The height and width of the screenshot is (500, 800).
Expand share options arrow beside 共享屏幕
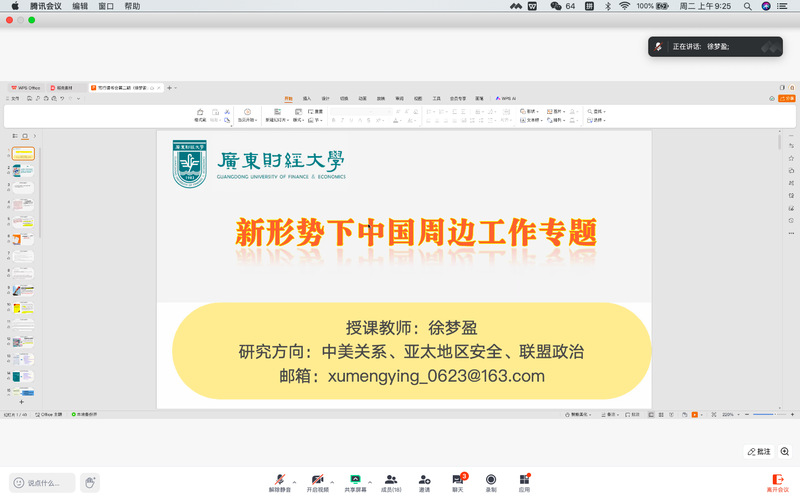point(368,481)
